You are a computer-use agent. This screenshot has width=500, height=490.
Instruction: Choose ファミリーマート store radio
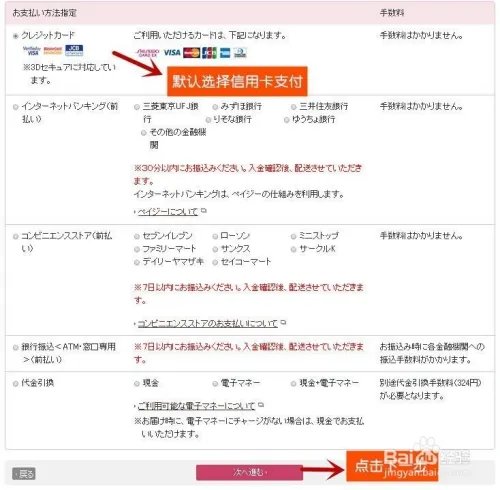tap(137, 249)
